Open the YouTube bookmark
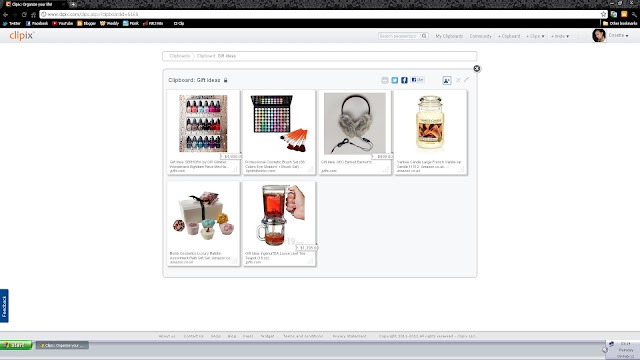The image size is (640, 360). click(x=62, y=23)
